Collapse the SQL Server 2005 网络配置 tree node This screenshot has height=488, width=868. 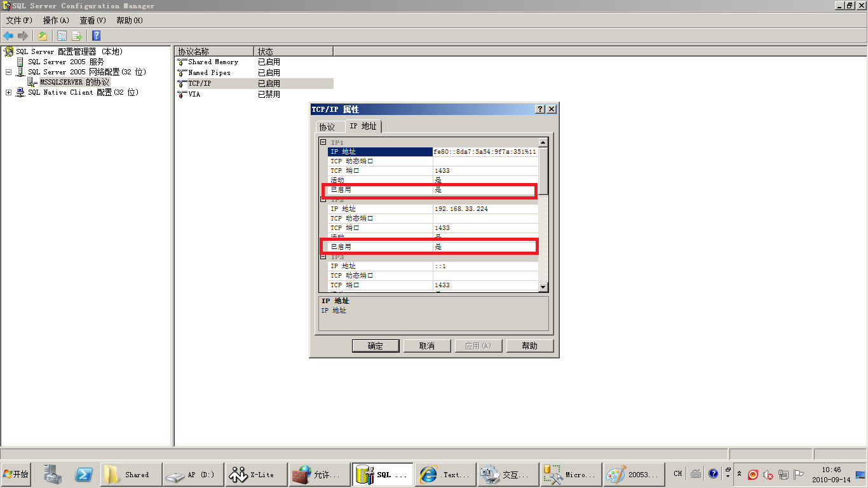[8, 72]
